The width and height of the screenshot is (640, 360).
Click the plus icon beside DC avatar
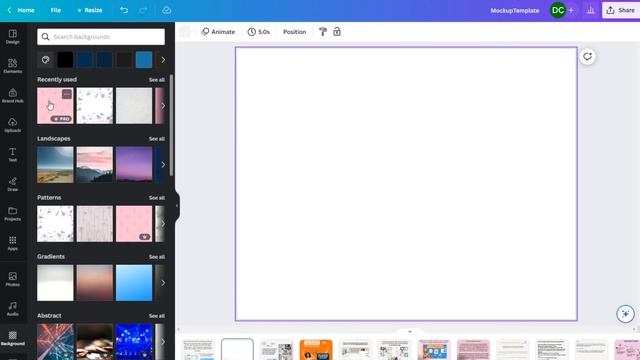[571, 10]
